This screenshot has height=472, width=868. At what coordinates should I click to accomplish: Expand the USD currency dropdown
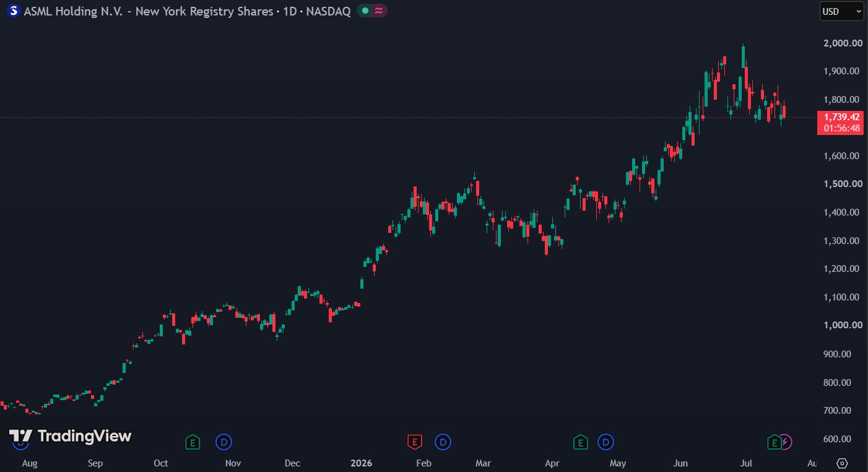point(841,11)
